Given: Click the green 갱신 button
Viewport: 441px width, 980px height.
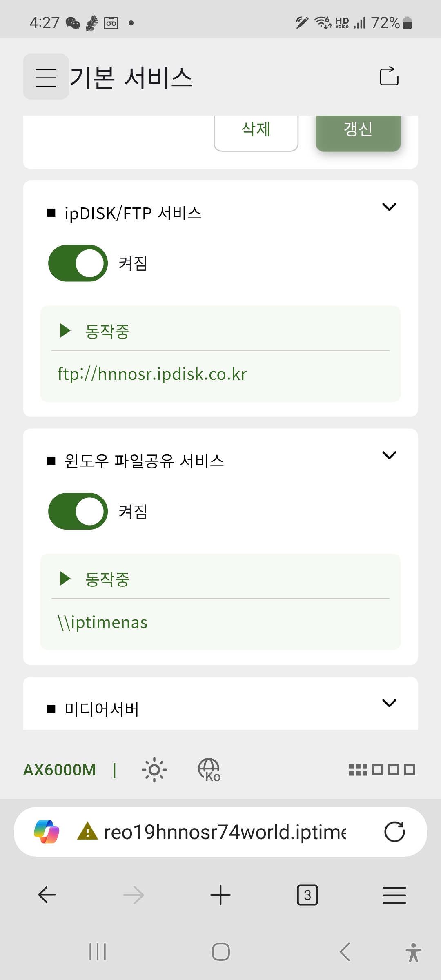Looking at the screenshot, I should point(358,131).
